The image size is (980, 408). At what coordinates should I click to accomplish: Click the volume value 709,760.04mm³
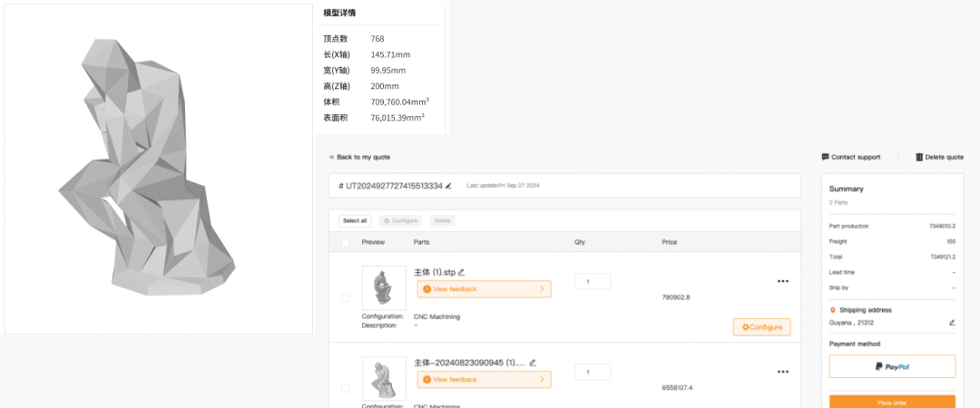pos(399,102)
